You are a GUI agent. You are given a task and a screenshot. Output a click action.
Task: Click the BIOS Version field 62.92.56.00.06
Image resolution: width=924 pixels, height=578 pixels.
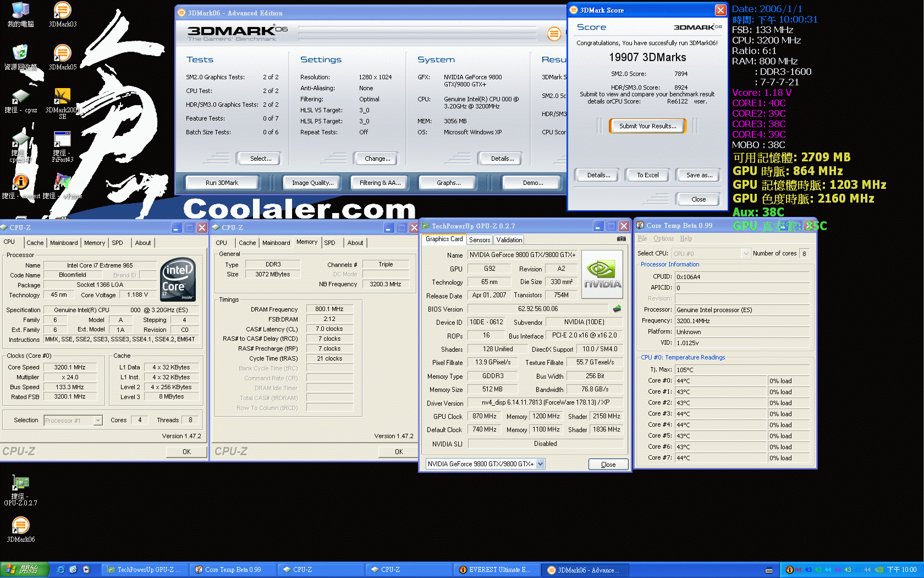click(x=538, y=309)
